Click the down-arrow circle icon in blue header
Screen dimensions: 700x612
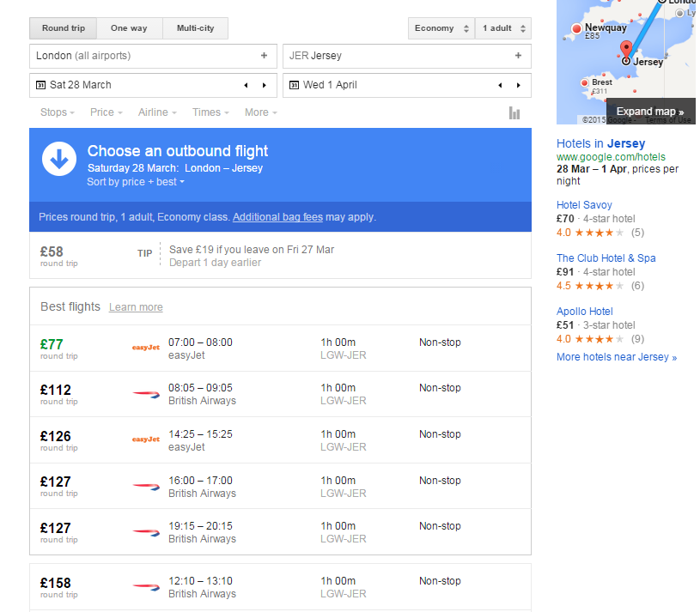(x=59, y=159)
